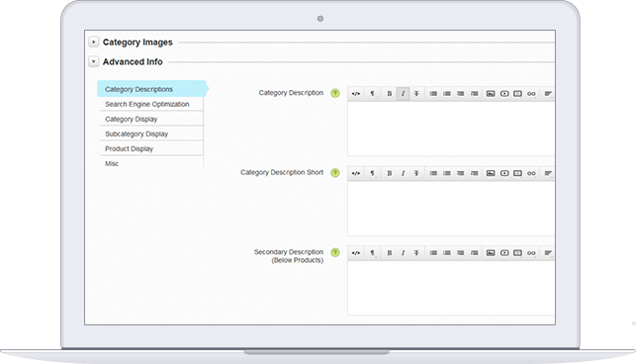Open alignment menu in Category Description editor

coord(548,94)
